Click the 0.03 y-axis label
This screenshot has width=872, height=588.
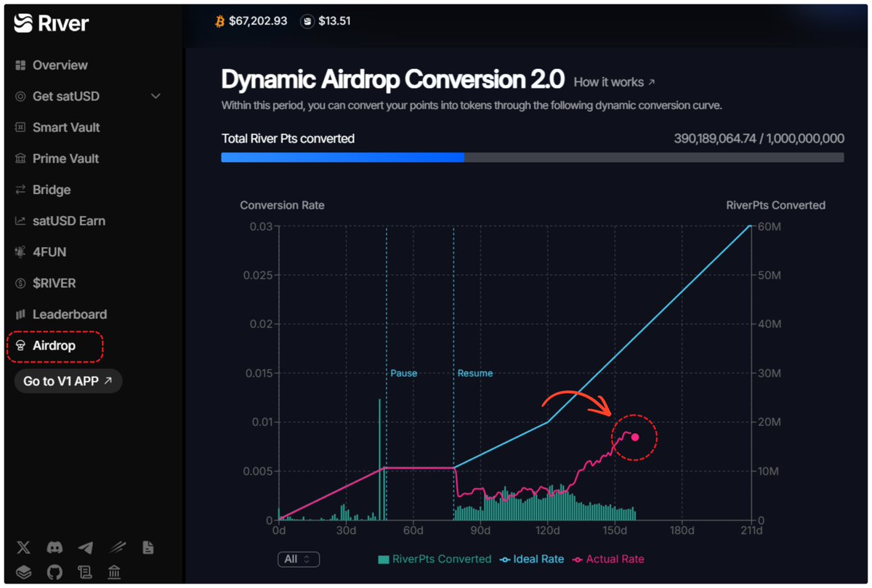pos(261,226)
